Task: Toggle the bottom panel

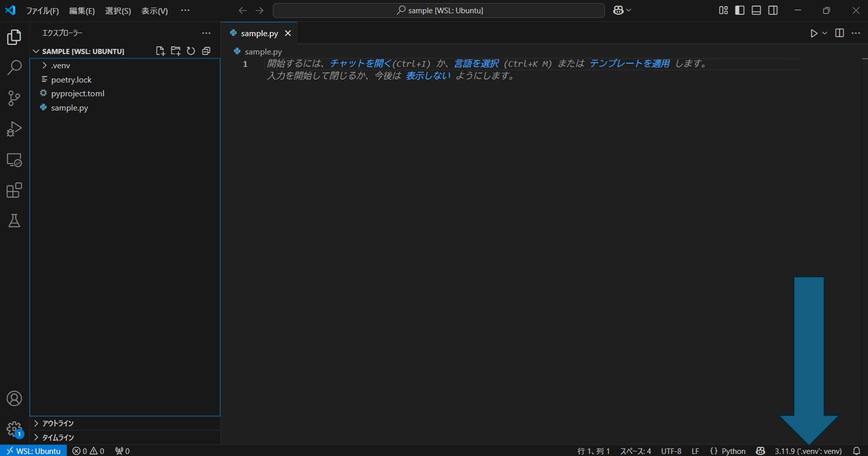Action: pos(756,10)
